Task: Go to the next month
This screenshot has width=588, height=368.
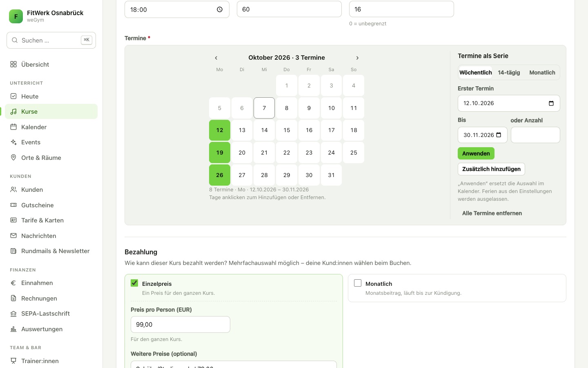Action: click(357, 58)
